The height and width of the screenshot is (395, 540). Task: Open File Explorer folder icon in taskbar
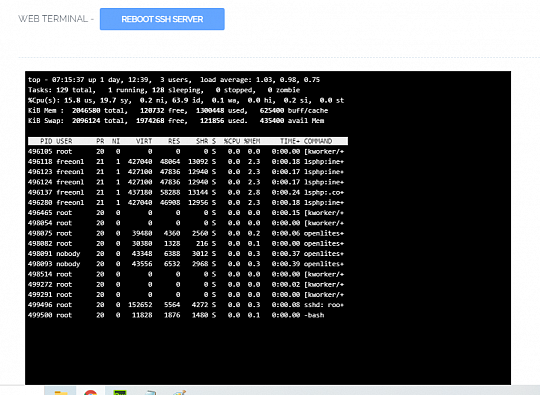coord(61,392)
